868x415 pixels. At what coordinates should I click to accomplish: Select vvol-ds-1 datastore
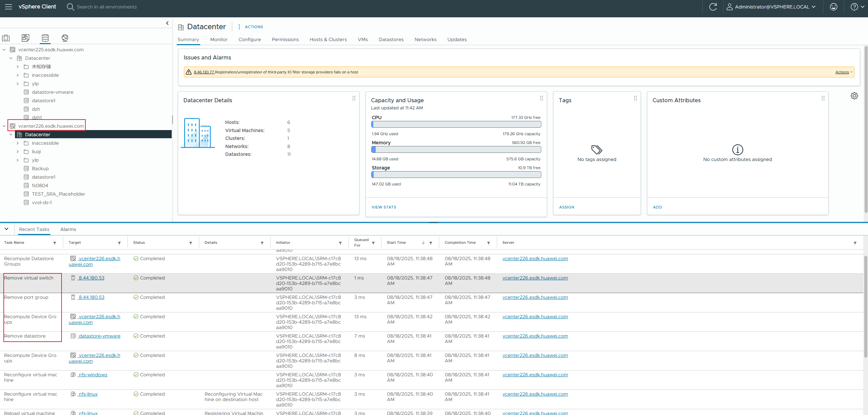point(42,202)
